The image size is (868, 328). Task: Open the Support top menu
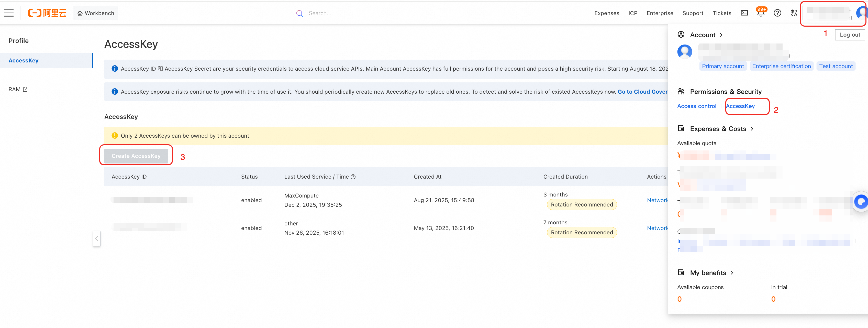[x=693, y=13]
